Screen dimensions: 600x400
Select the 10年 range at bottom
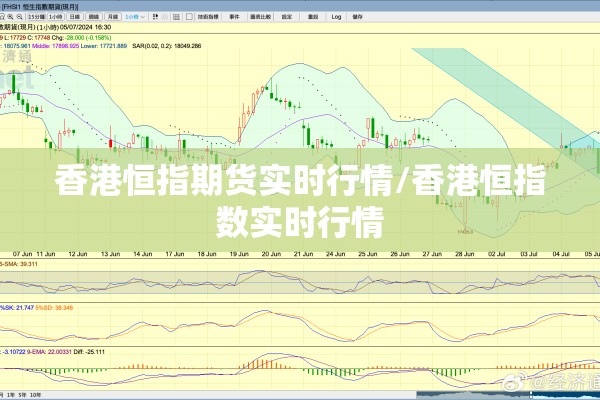35,395
